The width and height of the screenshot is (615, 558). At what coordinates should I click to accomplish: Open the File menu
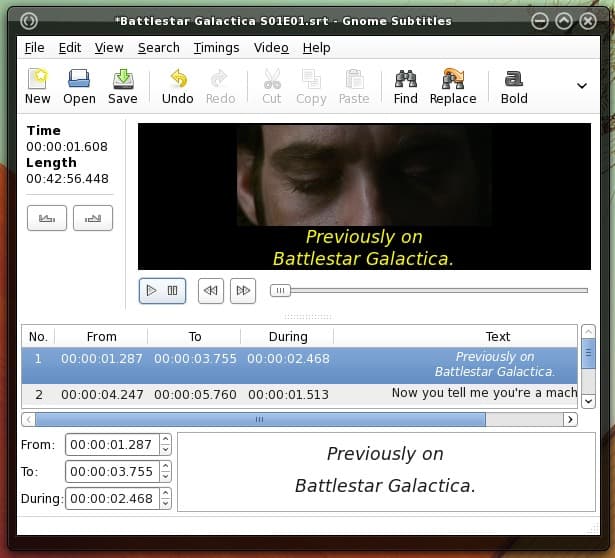pyautogui.click(x=35, y=48)
